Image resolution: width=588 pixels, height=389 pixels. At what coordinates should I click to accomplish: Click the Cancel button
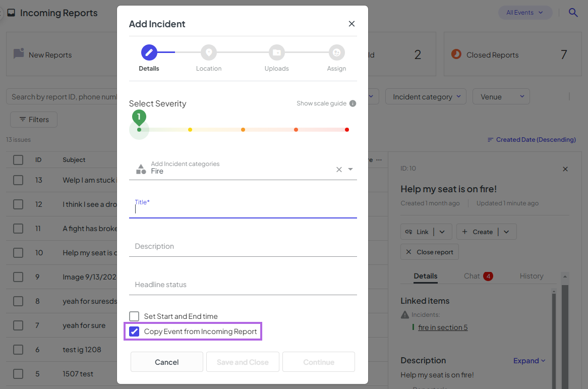tap(167, 362)
